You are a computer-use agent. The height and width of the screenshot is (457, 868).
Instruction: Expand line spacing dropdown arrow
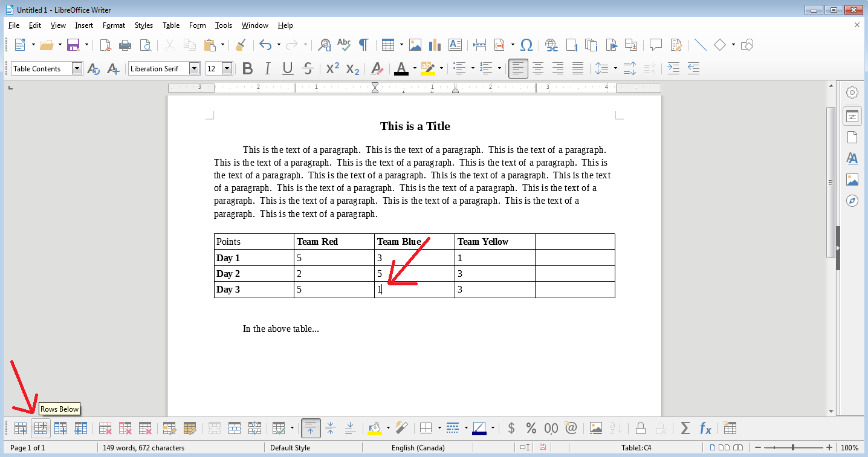point(615,68)
